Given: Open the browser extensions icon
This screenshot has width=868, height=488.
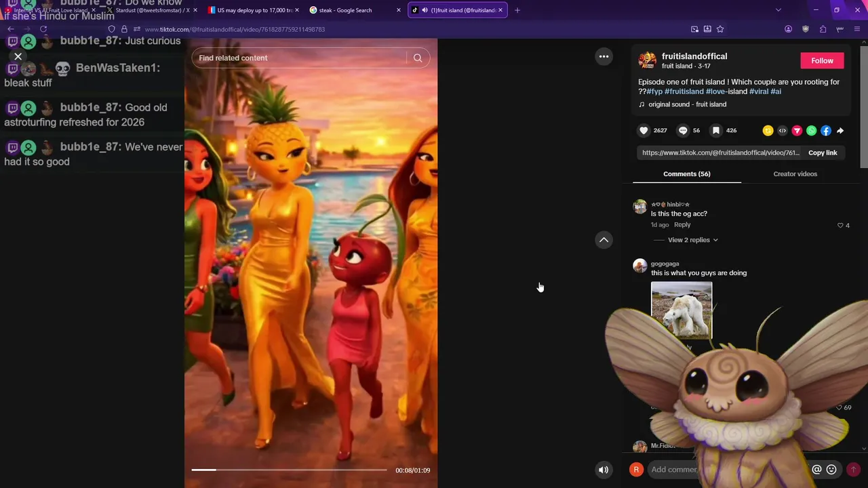Looking at the screenshot, I should [x=823, y=29].
